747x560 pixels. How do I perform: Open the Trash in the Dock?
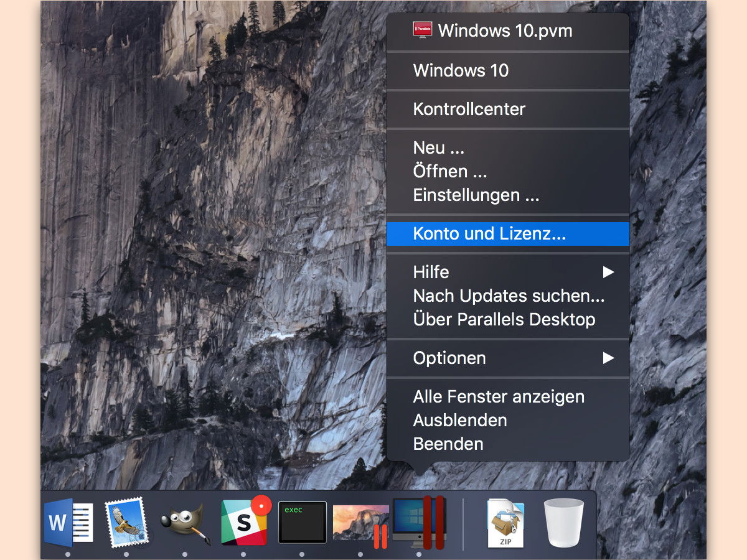[x=564, y=523]
